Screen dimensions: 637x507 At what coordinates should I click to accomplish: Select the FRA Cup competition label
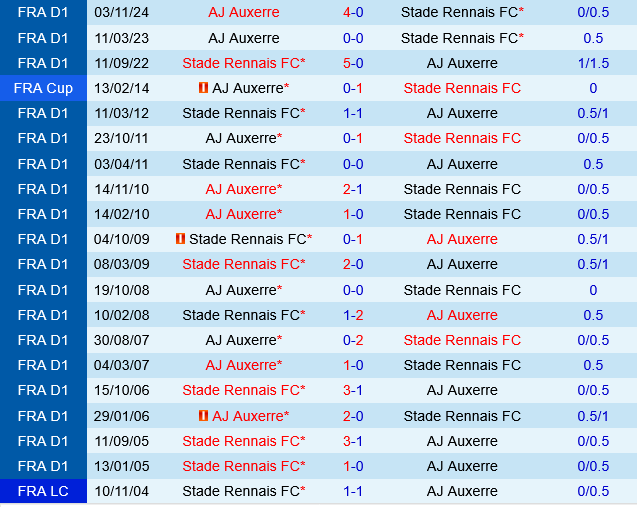43,88
